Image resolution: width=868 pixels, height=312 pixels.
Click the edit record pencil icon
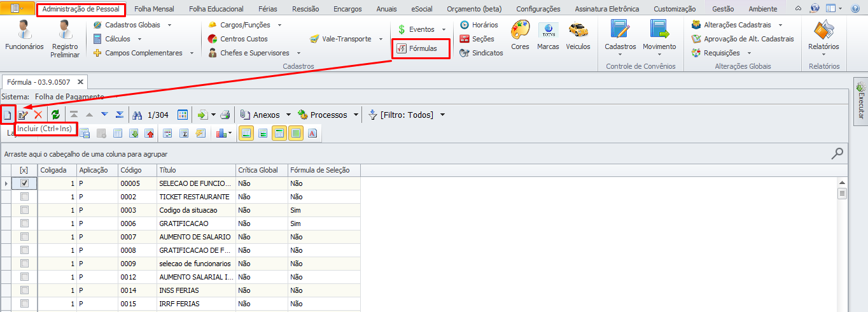(23, 115)
